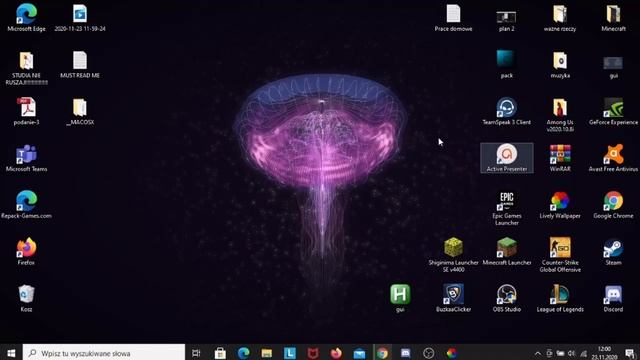Image resolution: width=640 pixels, height=360 pixels.
Task: Select the ważne rzeczy folder
Action: pyautogui.click(x=560, y=18)
